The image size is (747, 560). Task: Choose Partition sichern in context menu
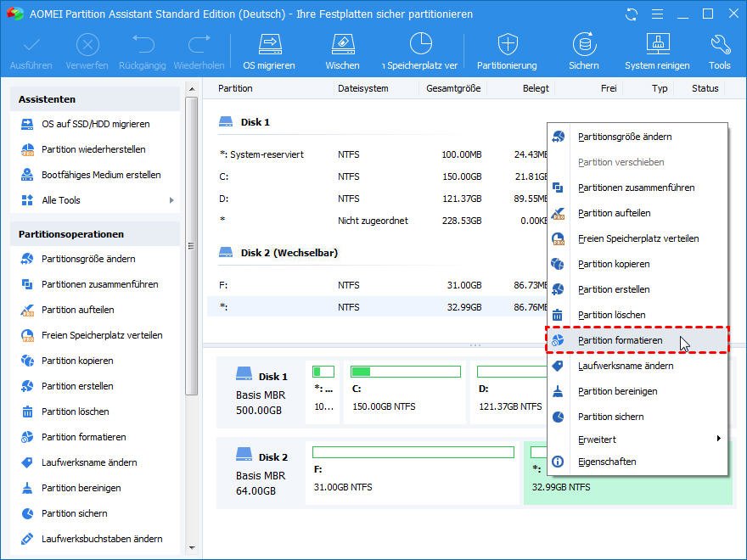click(x=637, y=417)
